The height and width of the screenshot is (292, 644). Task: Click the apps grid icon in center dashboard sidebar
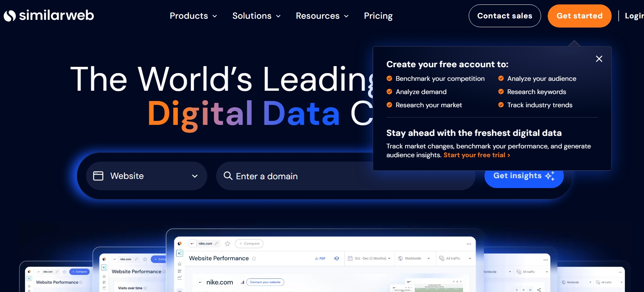point(179,271)
